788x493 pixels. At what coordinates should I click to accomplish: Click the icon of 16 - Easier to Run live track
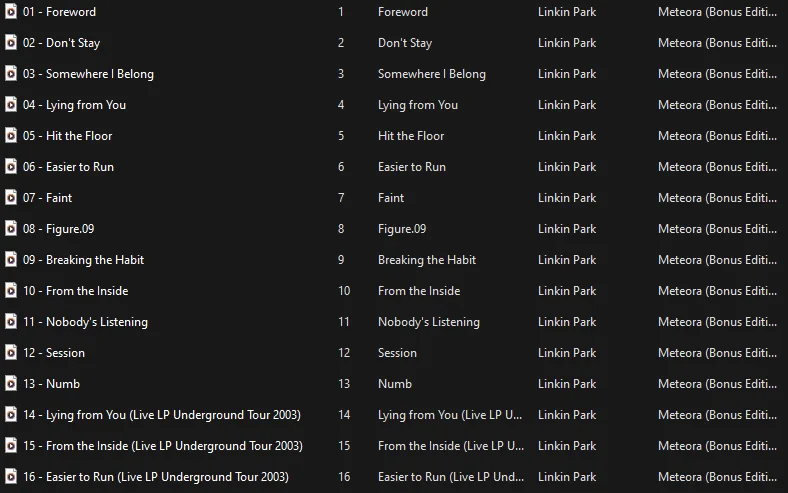pos(11,476)
